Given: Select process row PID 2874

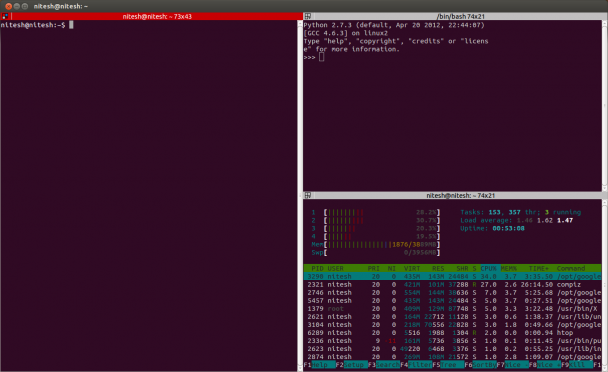Looking at the screenshot, I should 452,357.
